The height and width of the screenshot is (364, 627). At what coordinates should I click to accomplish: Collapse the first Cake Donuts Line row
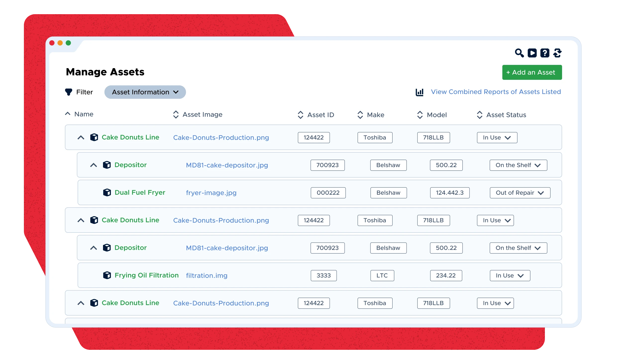coord(81,137)
